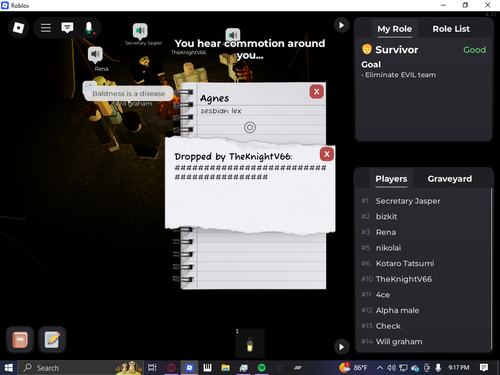This screenshot has width=500, height=375.
Task: Select the Players tab
Action: tap(391, 179)
